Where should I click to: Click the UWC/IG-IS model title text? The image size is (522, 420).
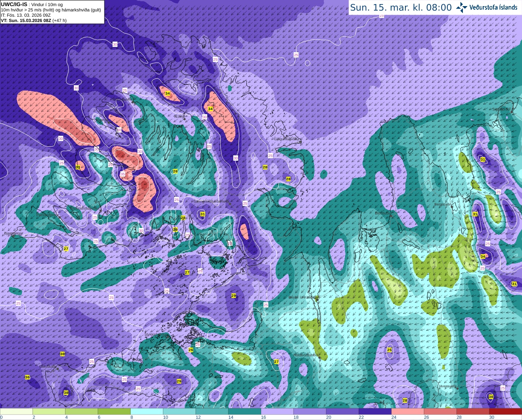(x=14, y=4)
